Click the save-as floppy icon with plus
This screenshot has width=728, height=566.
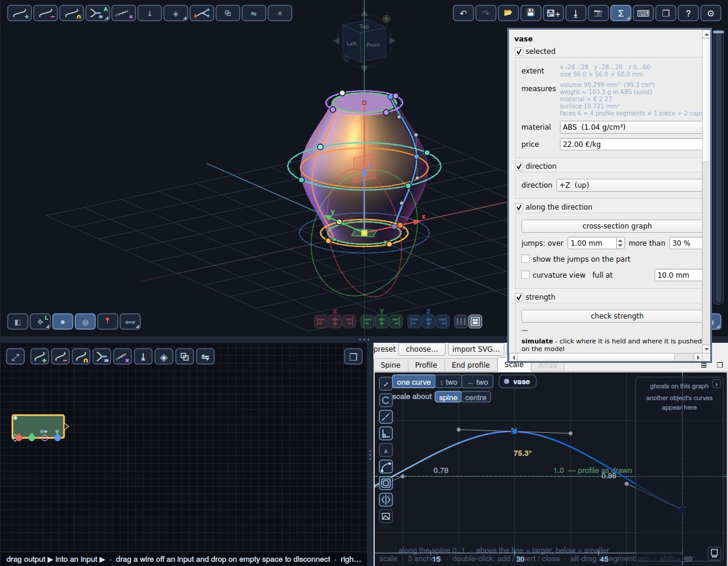click(553, 13)
